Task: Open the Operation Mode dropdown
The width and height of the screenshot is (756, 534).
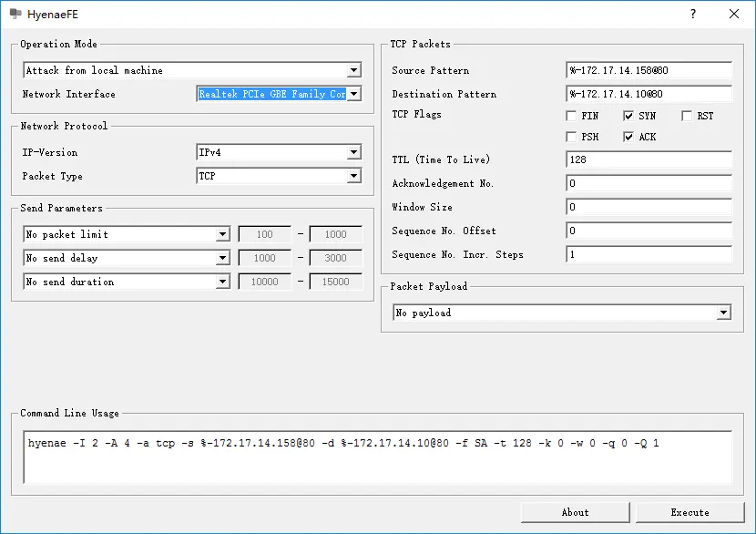Action: tap(353, 70)
